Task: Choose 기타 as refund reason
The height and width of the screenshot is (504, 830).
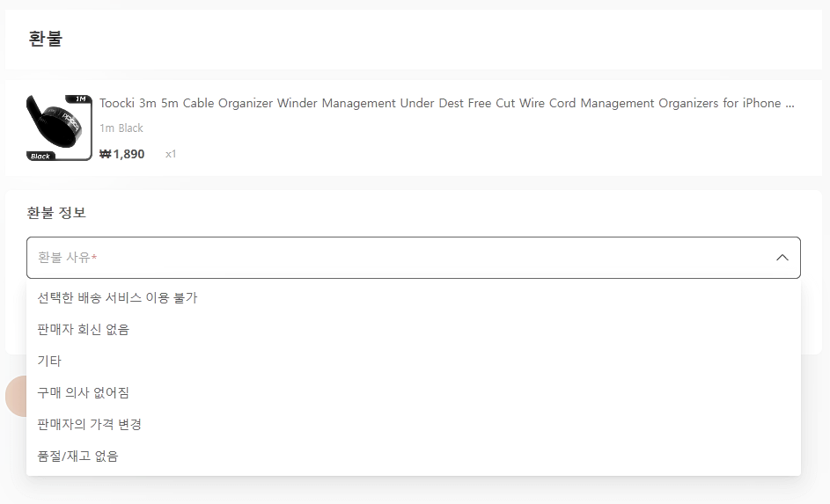Action: (x=414, y=362)
